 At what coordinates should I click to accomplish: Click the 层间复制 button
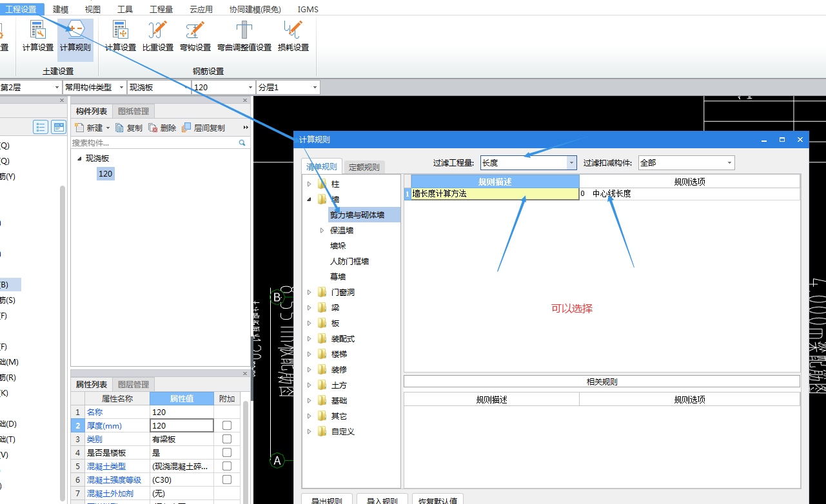coord(203,128)
